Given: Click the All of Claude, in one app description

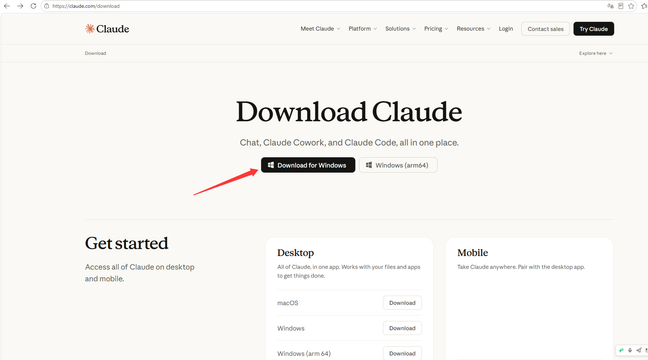Looking at the screenshot, I should point(349,271).
